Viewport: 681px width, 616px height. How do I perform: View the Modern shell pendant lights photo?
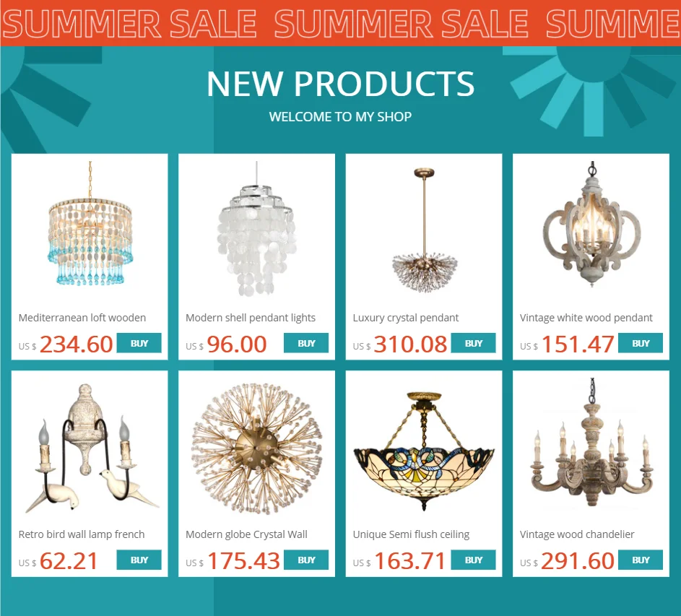(x=256, y=228)
